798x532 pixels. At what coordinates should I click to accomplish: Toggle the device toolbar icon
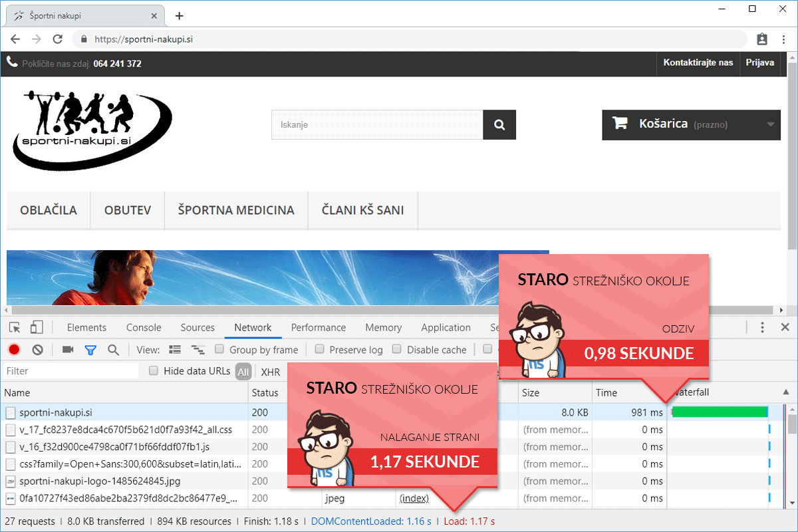(37, 327)
